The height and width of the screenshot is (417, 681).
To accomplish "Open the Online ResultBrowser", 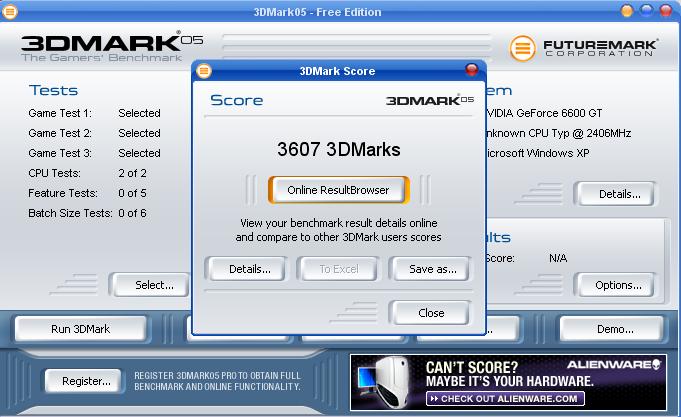I will pyautogui.click(x=338, y=190).
